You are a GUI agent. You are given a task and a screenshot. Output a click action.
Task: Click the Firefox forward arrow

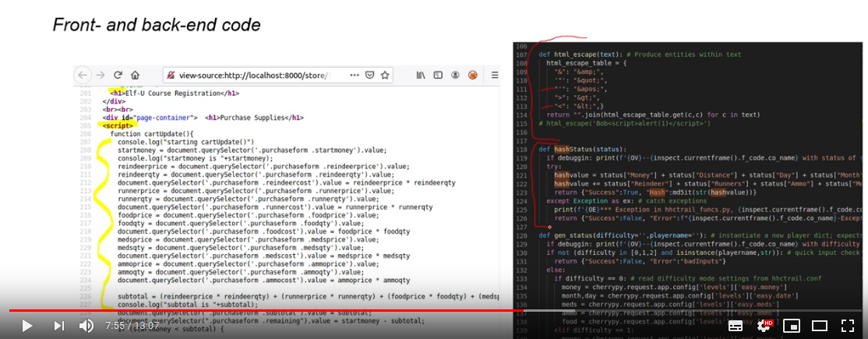click(101, 75)
